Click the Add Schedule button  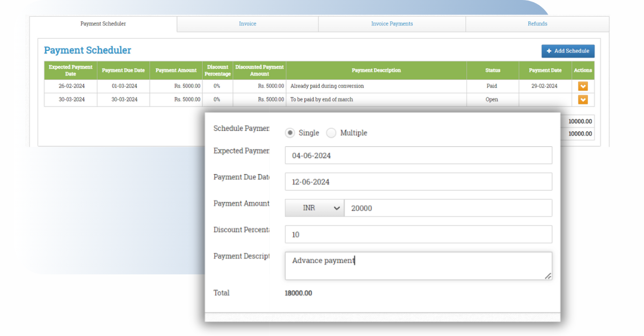(568, 51)
